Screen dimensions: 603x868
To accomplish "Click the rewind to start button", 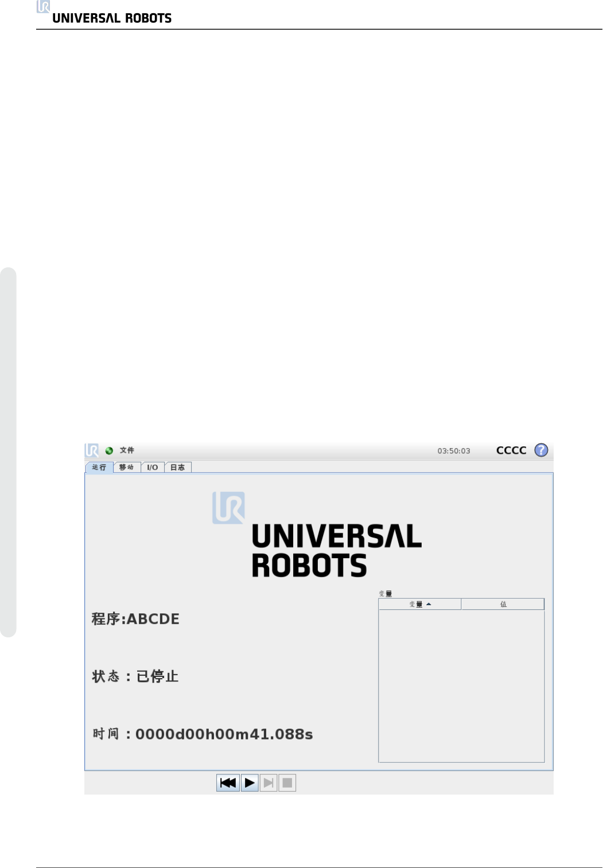I will coord(228,783).
